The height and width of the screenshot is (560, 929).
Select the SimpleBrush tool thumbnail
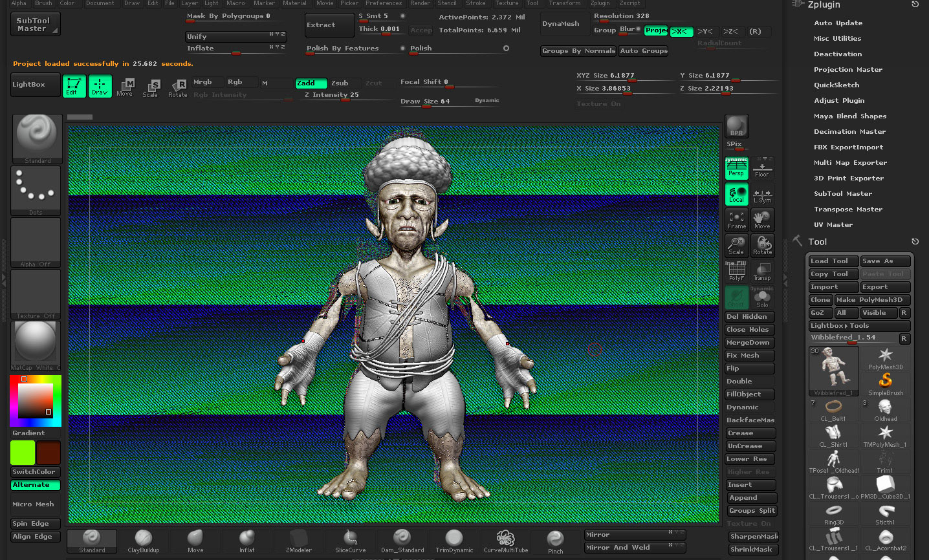(886, 384)
